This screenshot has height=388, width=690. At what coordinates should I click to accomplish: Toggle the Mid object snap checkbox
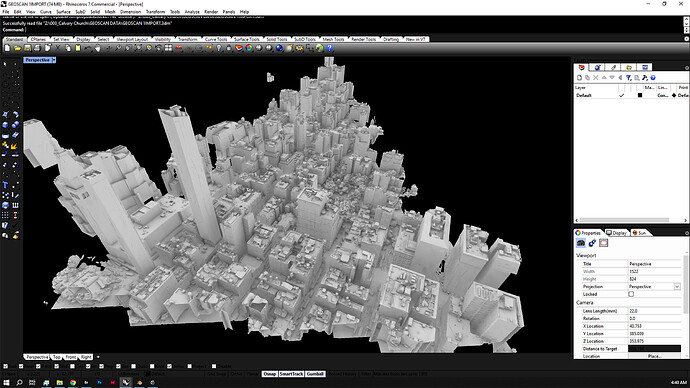click(56, 366)
